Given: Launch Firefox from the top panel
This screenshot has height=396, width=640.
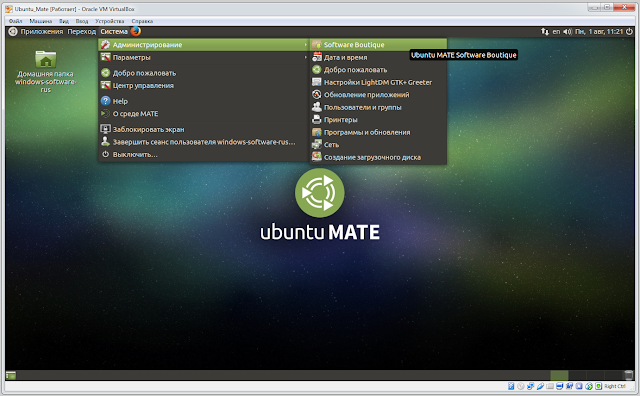Looking at the screenshot, I should 136,31.
